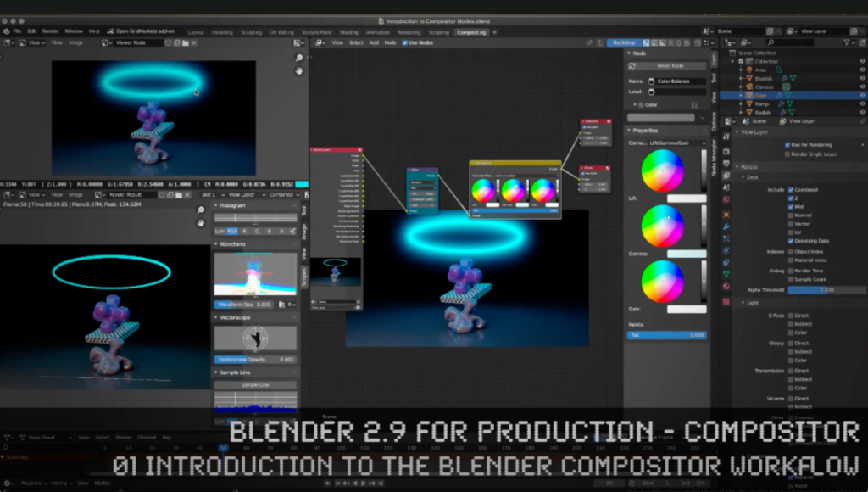Viewport: 868px width, 492px height.
Task: Select the RGB channel button under the Histogram
Action: (x=231, y=231)
